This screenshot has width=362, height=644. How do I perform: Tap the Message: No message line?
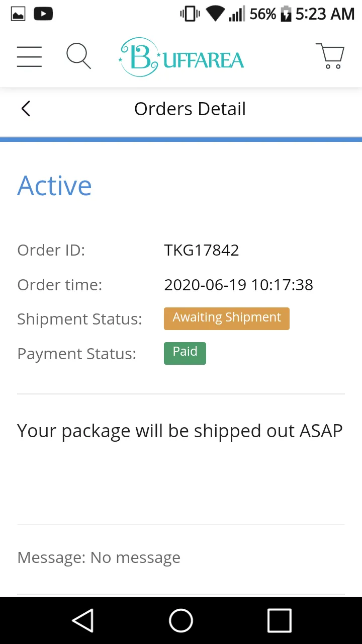[x=99, y=557]
